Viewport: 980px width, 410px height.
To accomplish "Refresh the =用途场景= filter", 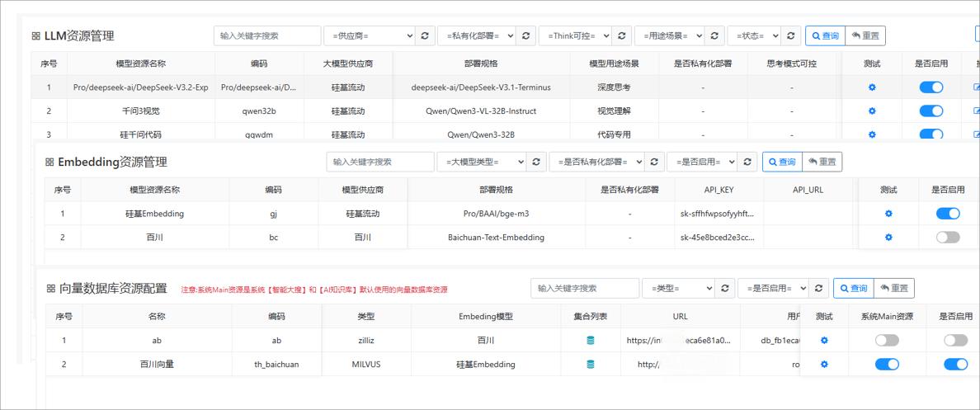I will click(x=715, y=35).
